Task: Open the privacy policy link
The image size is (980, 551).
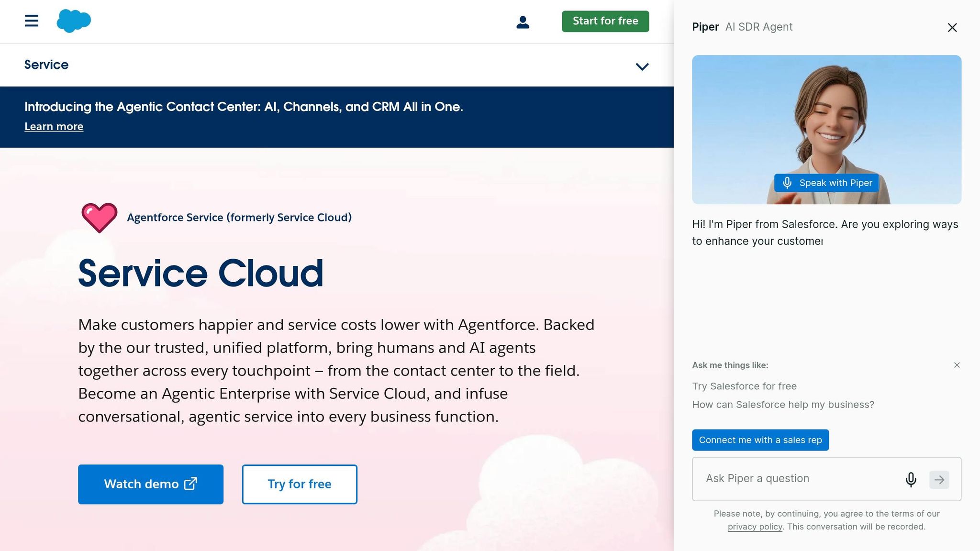Action: point(755,526)
